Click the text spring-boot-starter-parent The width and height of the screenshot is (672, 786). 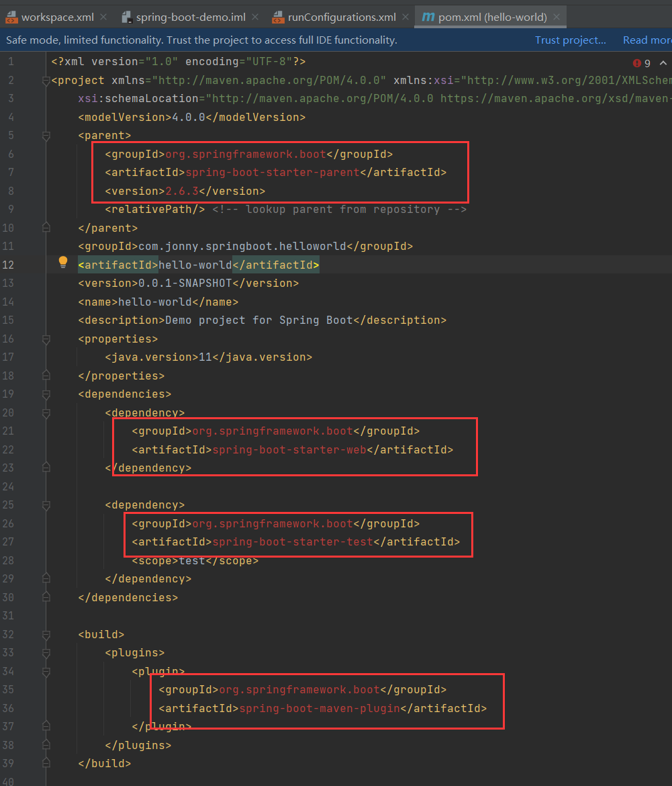click(273, 173)
